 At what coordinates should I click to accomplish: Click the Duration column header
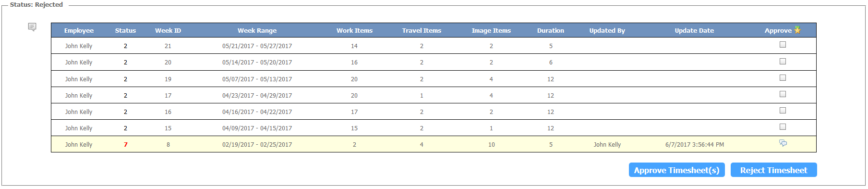[x=551, y=30]
